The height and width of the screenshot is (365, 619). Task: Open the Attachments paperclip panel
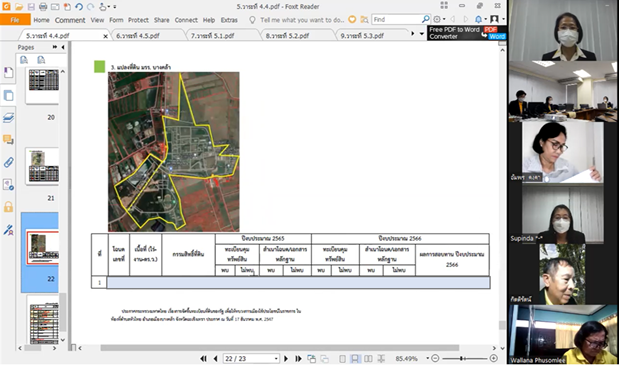pos(8,162)
